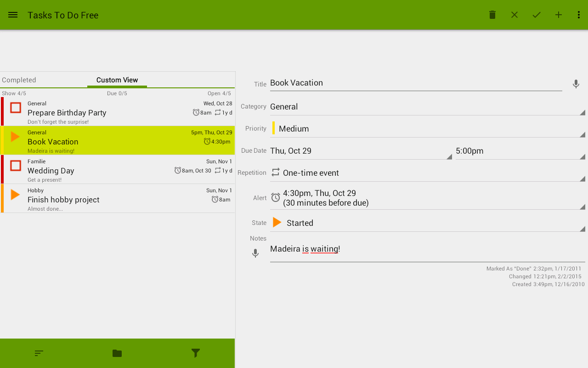Open folder categories in bottom bar
588x368 pixels.
(x=117, y=353)
